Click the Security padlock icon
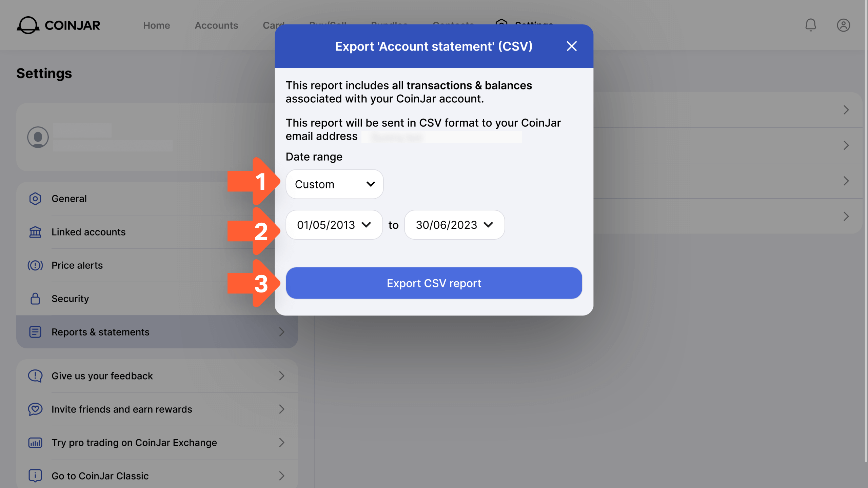Viewport: 868px width, 488px height. coord(35,299)
